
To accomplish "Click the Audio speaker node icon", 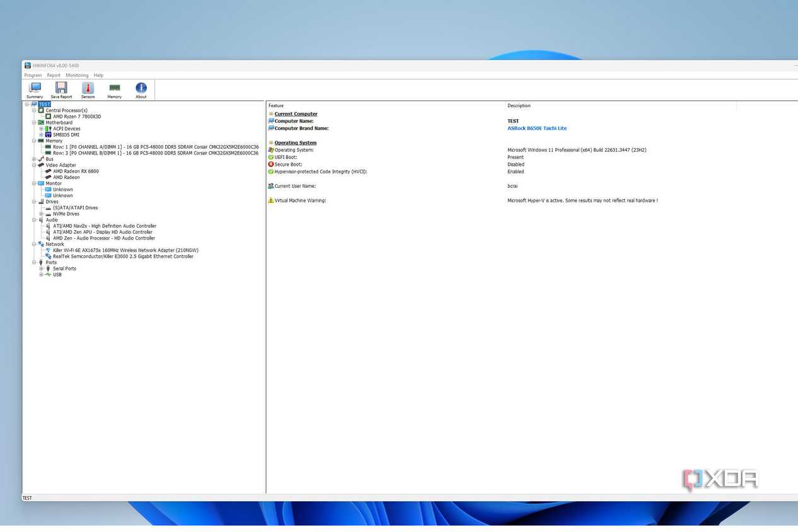I will point(41,220).
